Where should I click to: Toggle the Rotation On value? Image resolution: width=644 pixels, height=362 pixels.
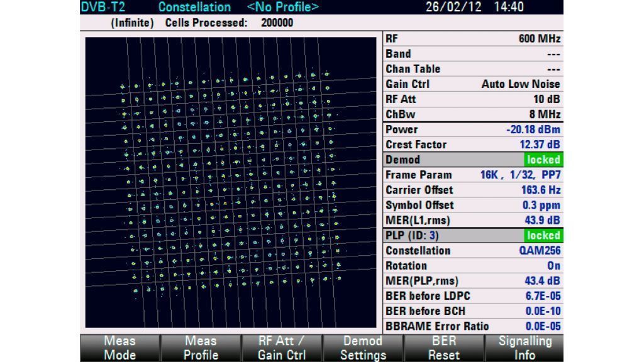pyautogui.click(x=553, y=266)
